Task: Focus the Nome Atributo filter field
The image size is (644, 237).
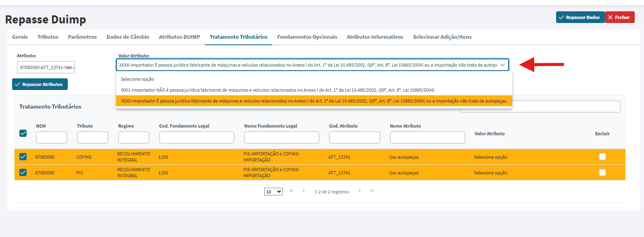Action: point(427,137)
